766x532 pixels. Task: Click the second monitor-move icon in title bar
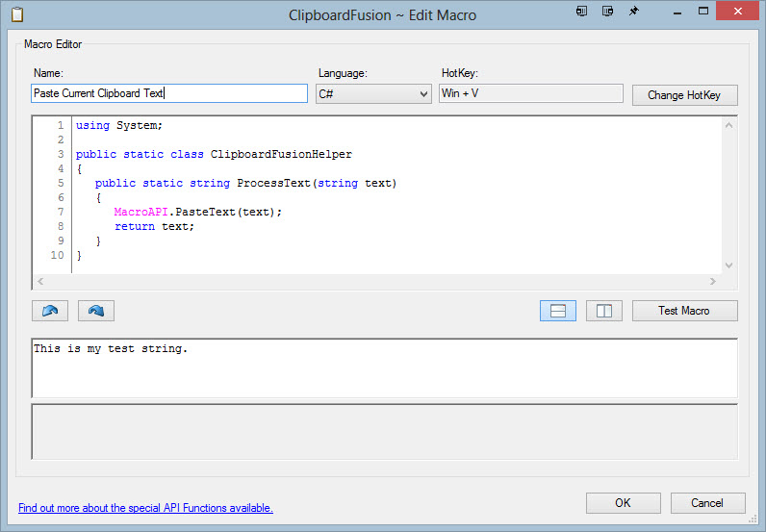(607, 12)
